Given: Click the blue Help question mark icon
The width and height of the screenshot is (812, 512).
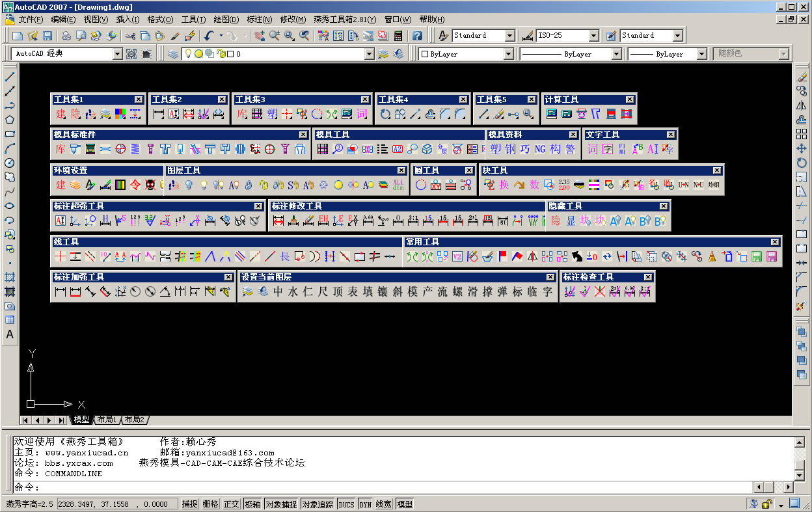Looking at the screenshot, I should click(x=417, y=36).
